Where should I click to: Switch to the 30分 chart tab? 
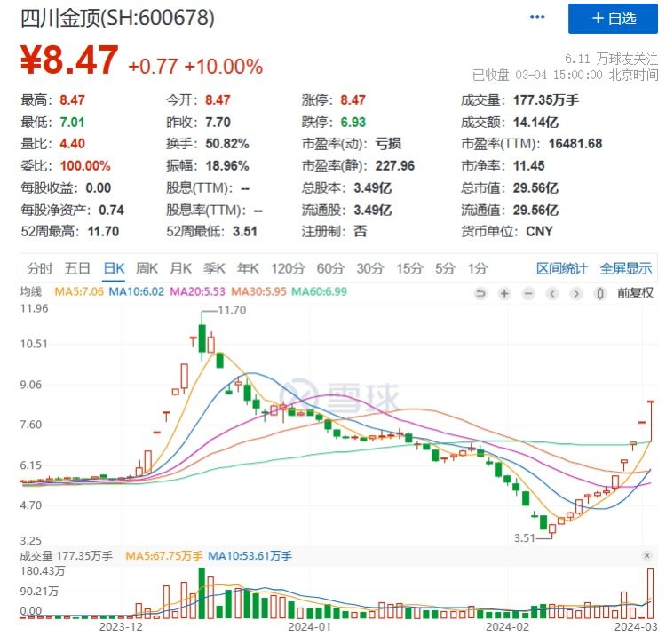point(370,268)
